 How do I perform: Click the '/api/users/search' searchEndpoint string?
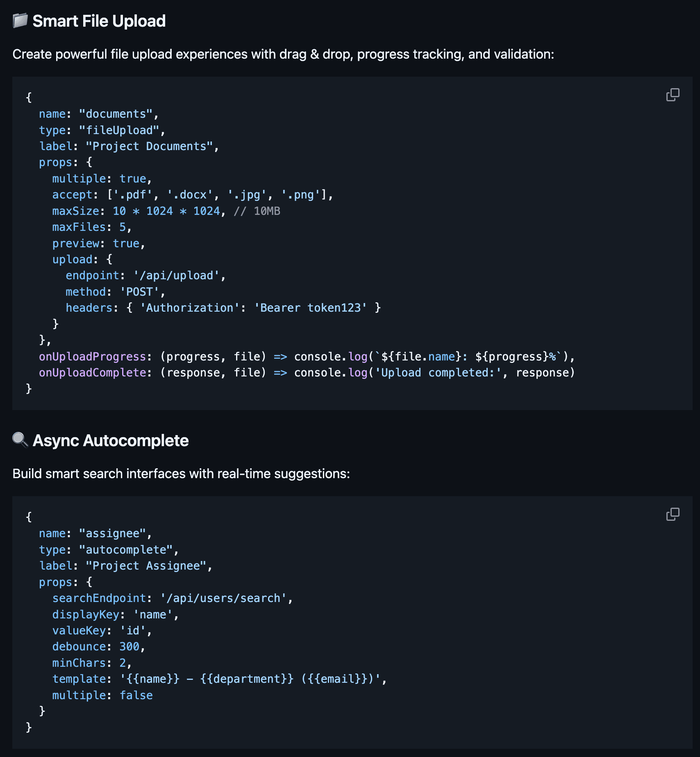(225, 598)
